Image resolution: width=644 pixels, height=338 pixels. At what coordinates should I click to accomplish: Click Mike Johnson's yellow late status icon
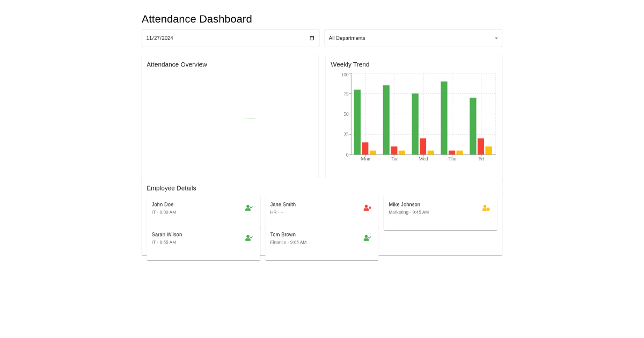(x=486, y=208)
